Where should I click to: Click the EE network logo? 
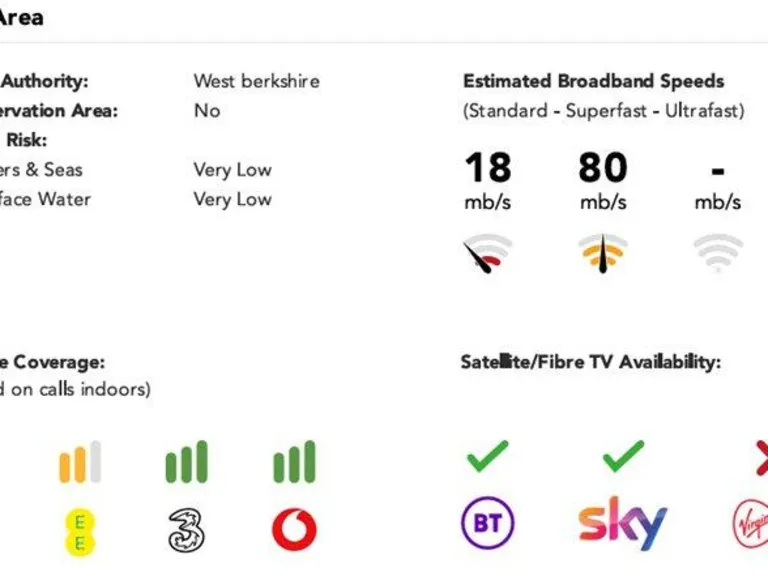tap(80, 532)
